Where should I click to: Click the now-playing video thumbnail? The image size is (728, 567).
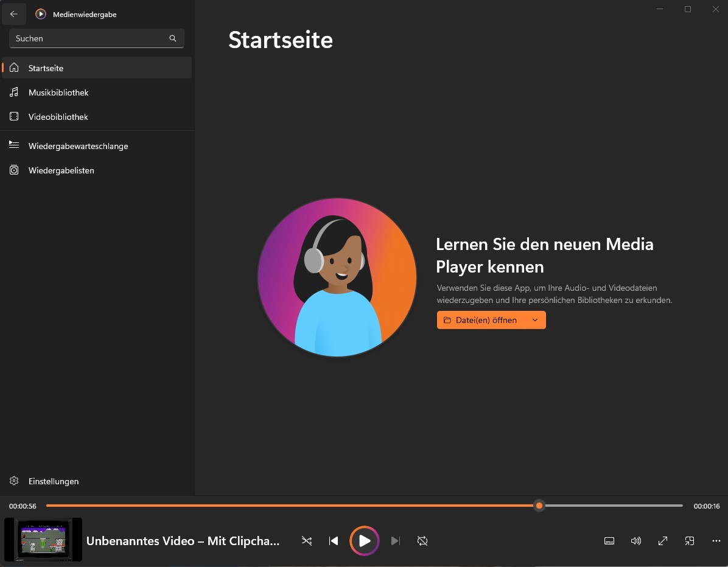tap(43, 540)
